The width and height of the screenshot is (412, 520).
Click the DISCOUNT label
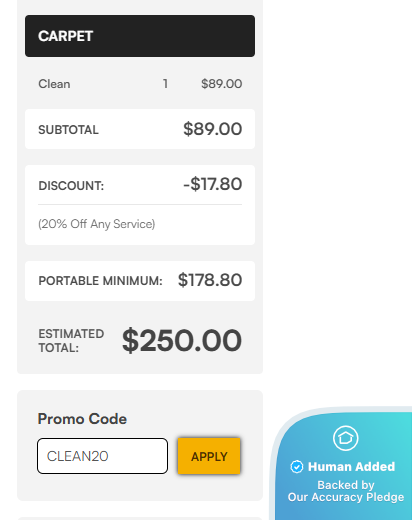coord(71,186)
